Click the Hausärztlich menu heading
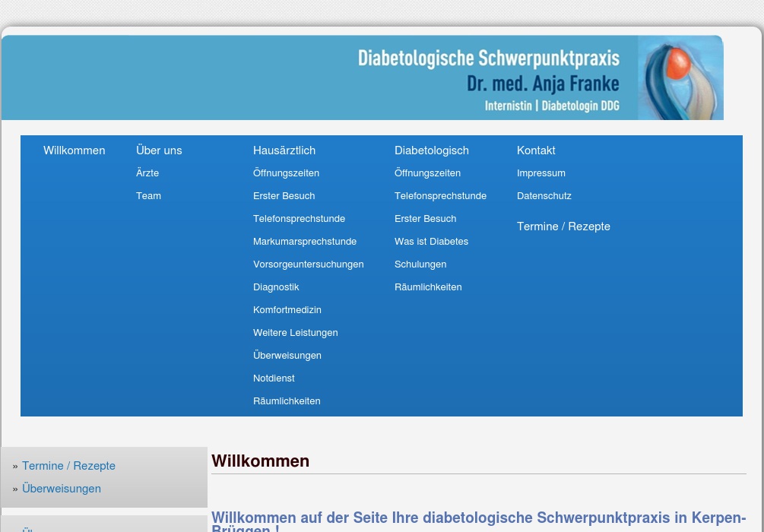 (284, 150)
